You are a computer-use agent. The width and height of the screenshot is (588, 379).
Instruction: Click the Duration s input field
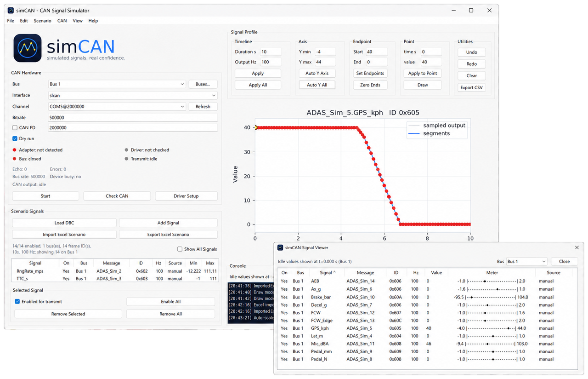click(270, 52)
